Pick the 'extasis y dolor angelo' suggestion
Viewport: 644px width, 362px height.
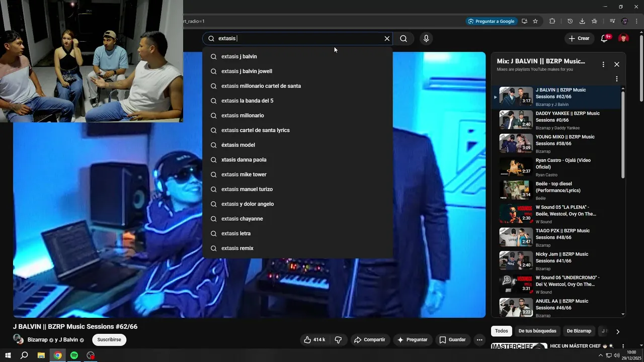pyautogui.click(x=297, y=204)
